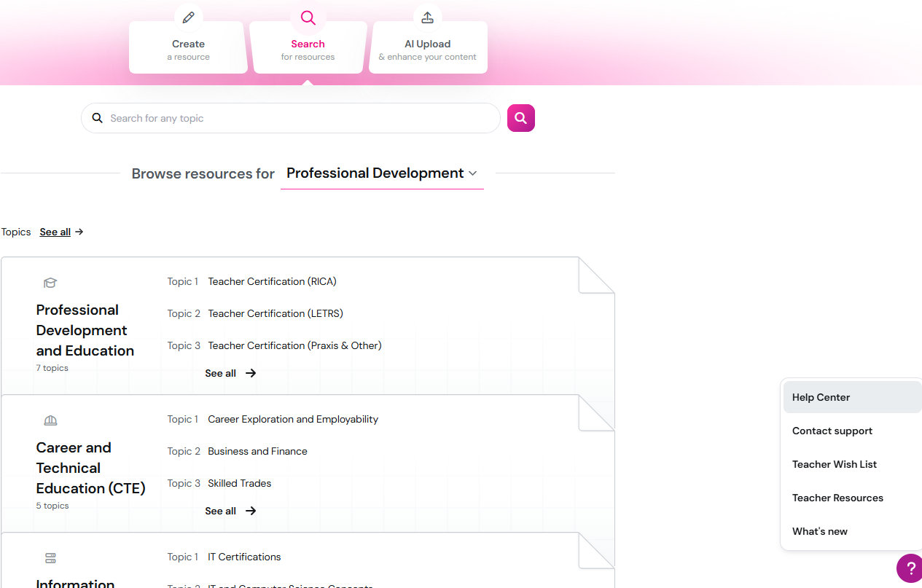This screenshot has width=922, height=588.
Task: Click Browse resources for label
Action: coord(203,173)
